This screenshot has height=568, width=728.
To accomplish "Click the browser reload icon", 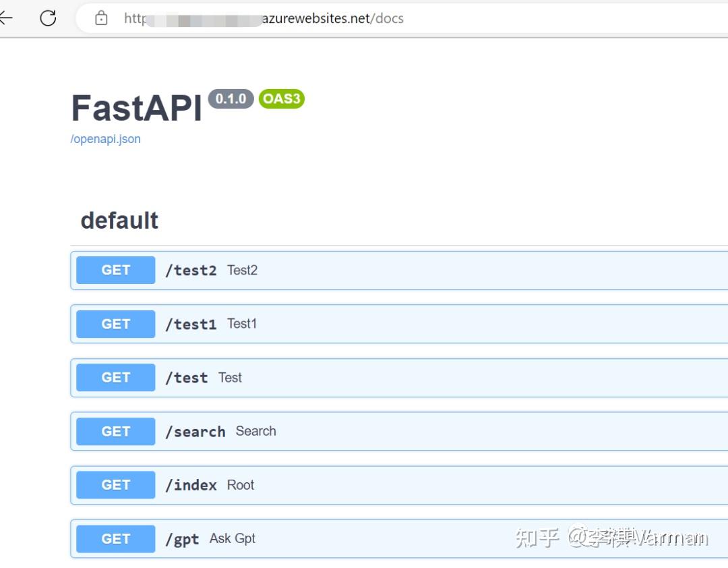I will pyautogui.click(x=47, y=18).
